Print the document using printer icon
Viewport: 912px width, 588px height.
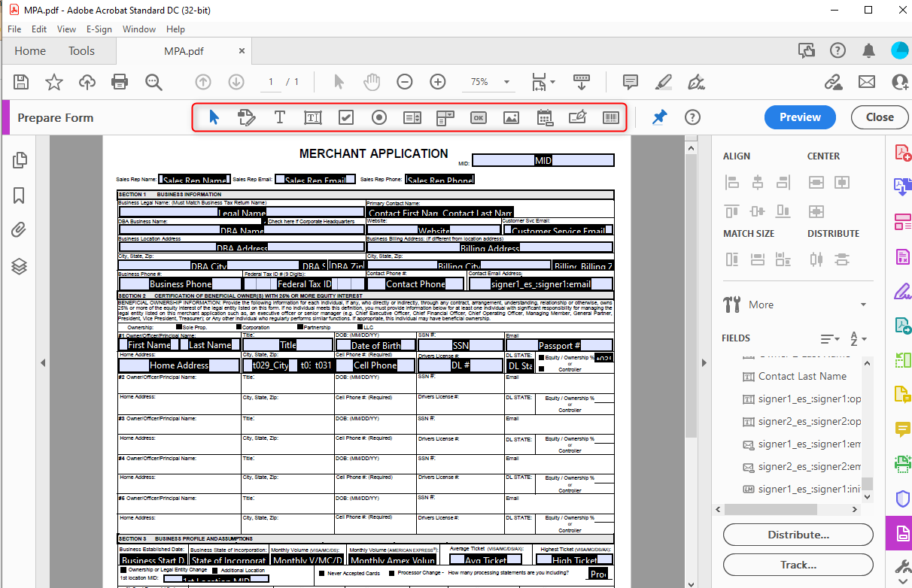[120, 82]
